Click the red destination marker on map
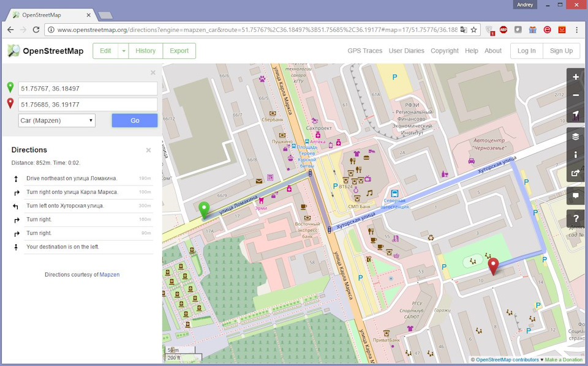The width and height of the screenshot is (588, 366). click(493, 266)
